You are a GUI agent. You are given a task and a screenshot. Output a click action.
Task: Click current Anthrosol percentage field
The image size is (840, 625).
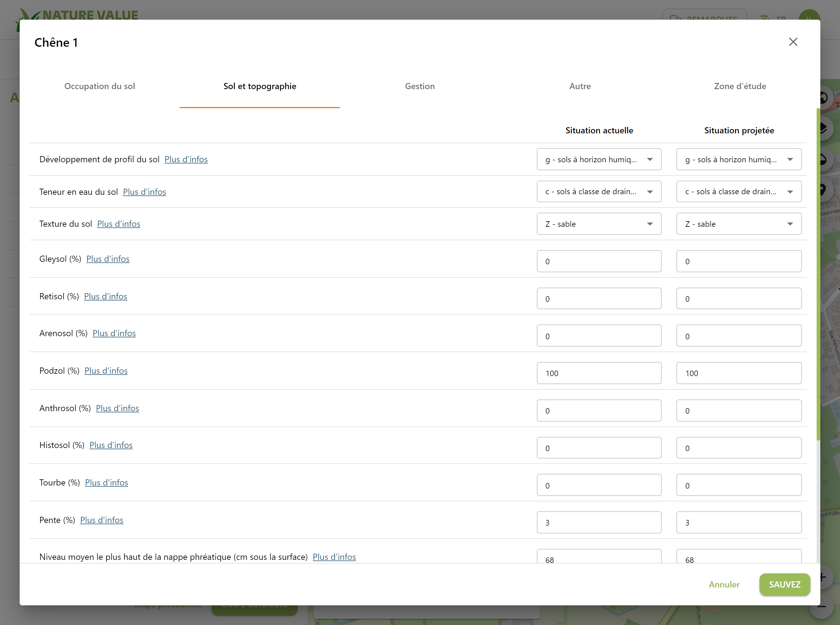click(599, 411)
